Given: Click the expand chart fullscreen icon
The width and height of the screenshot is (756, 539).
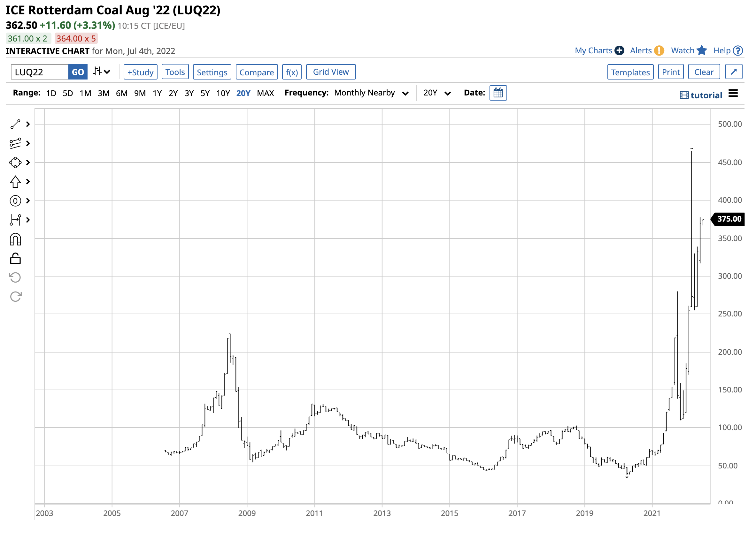Looking at the screenshot, I should 734,72.
